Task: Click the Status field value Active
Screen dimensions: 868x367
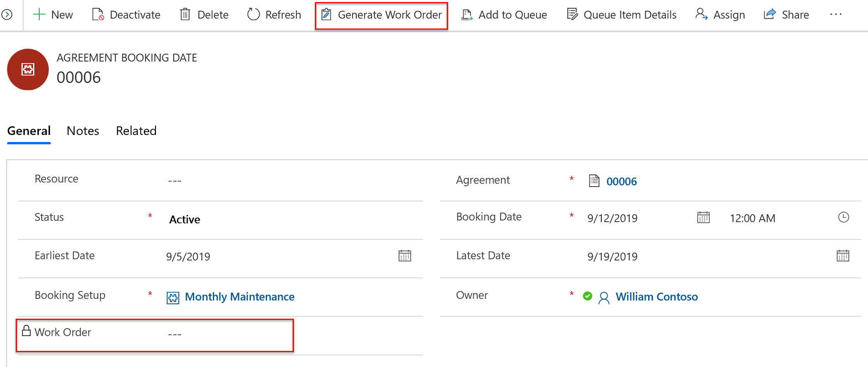Action: pyautogui.click(x=185, y=219)
